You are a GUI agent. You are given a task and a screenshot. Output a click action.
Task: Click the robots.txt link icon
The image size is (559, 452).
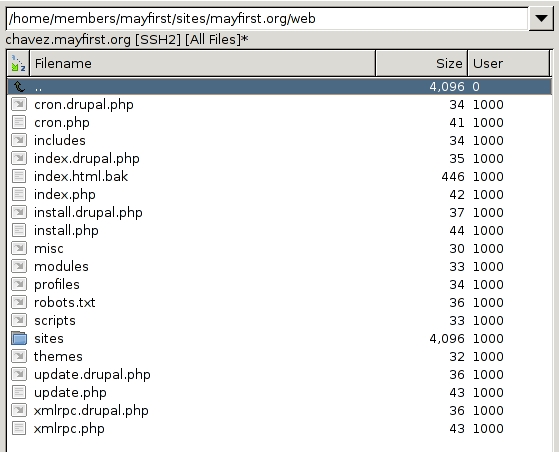[x=19, y=302]
